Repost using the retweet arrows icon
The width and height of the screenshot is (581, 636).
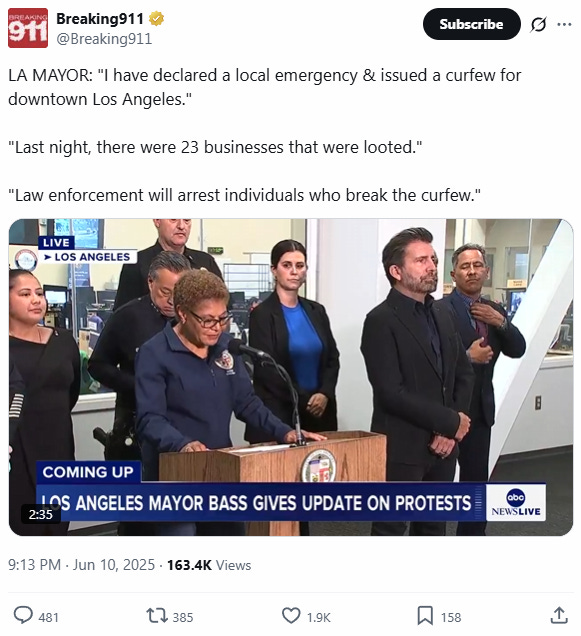tap(157, 615)
